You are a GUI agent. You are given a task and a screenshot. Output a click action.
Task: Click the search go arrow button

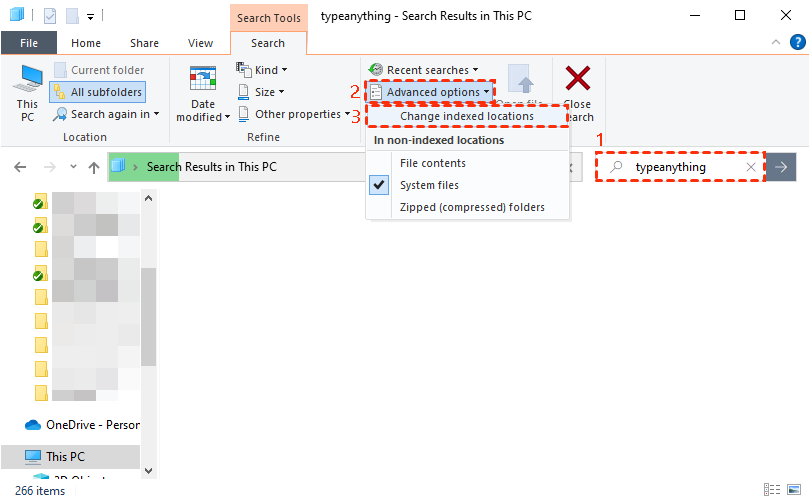click(x=782, y=167)
